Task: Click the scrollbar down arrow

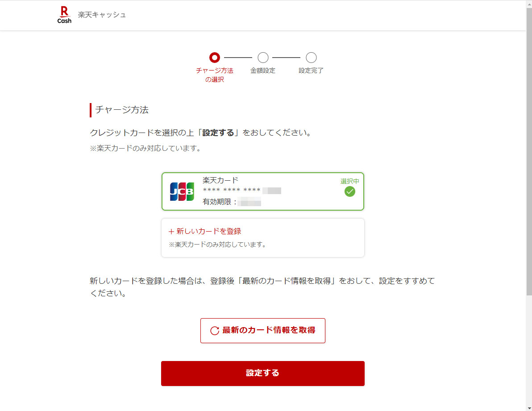Action: [x=529, y=408]
